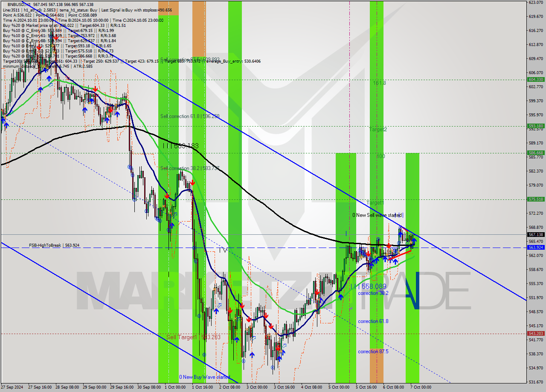Screen dimensions: 546x392
Task: Click the green 604.330 price tag
Action: 536,80
